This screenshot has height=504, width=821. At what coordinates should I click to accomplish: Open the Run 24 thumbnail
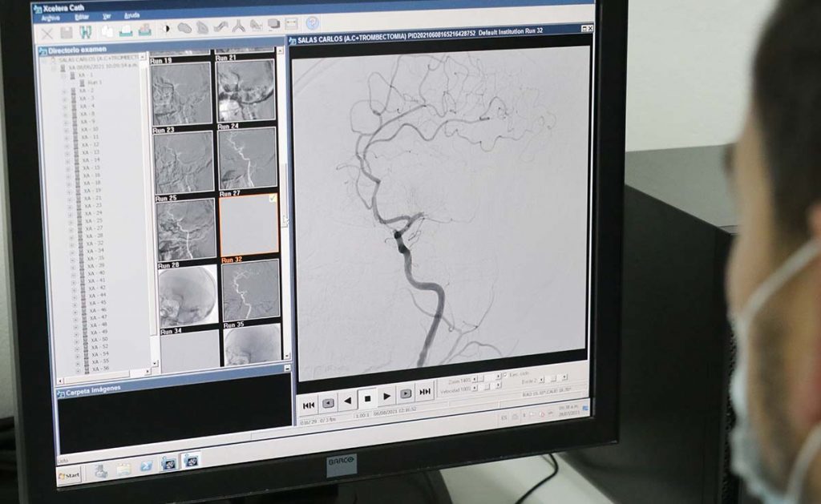[247, 158]
